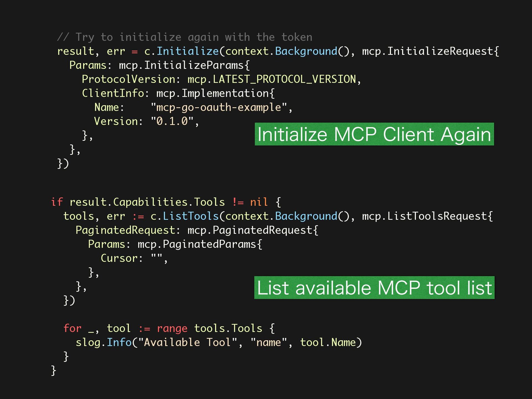This screenshot has height=399, width=532.
Task: Click 'ListTools' method name
Action: click(191, 216)
